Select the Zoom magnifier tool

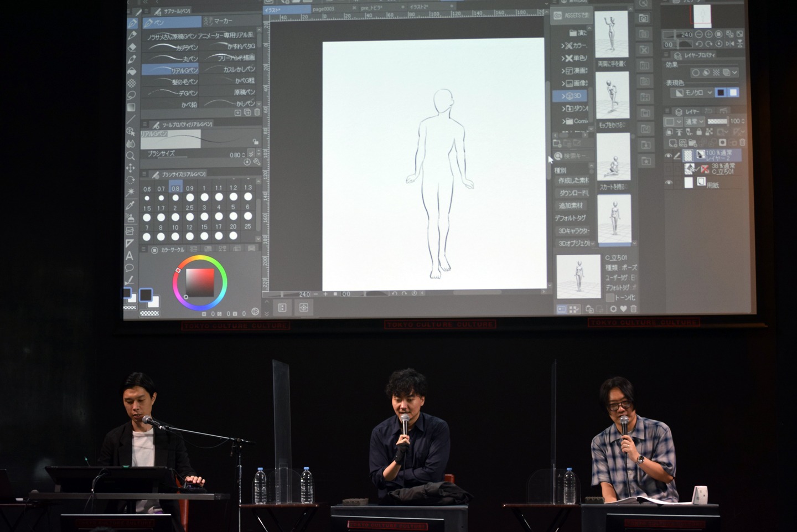tap(131, 156)
